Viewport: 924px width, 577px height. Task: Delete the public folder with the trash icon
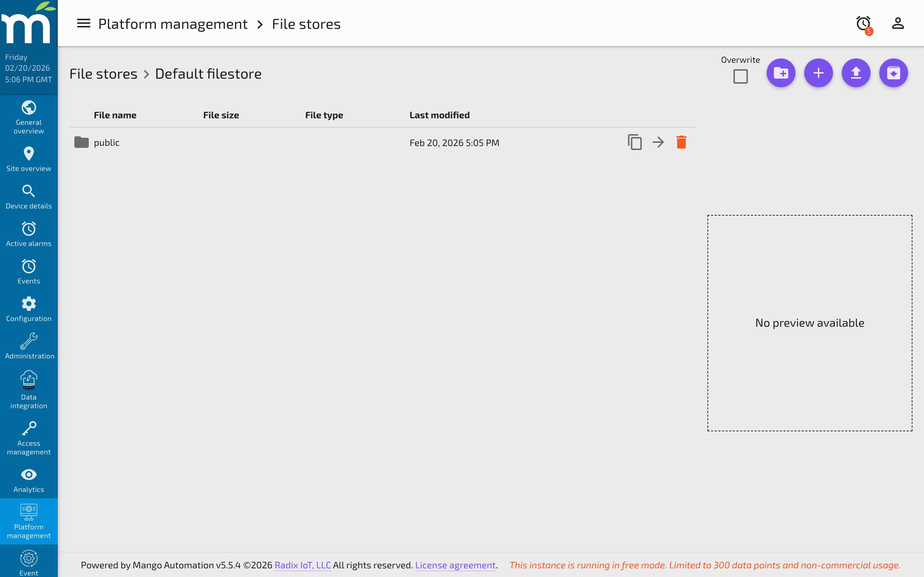681,142
